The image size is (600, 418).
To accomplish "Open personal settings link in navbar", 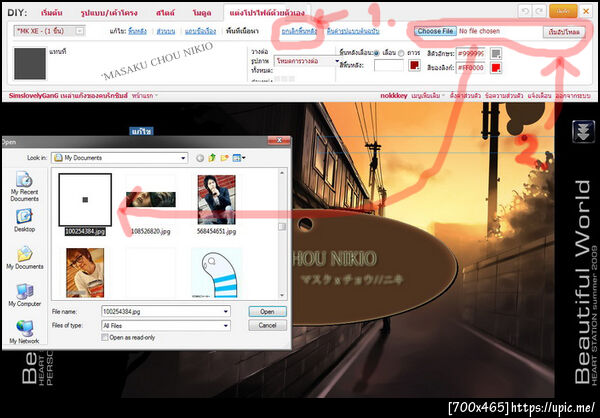I will point(465,95).
